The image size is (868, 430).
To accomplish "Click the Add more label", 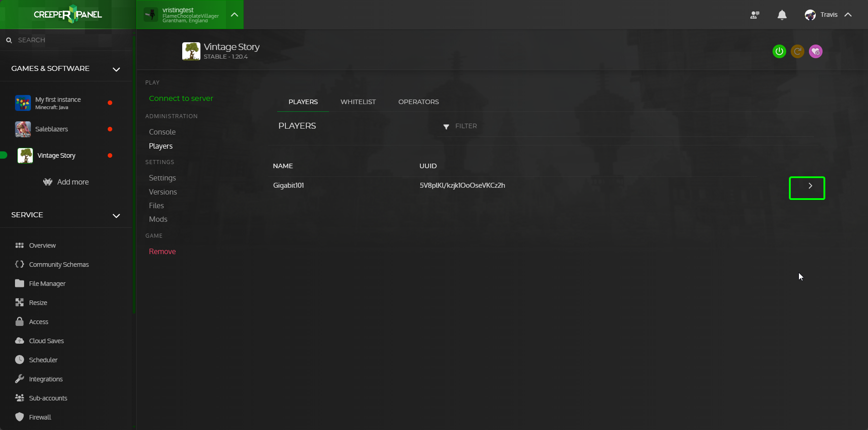I will click(x=73, y=182).
